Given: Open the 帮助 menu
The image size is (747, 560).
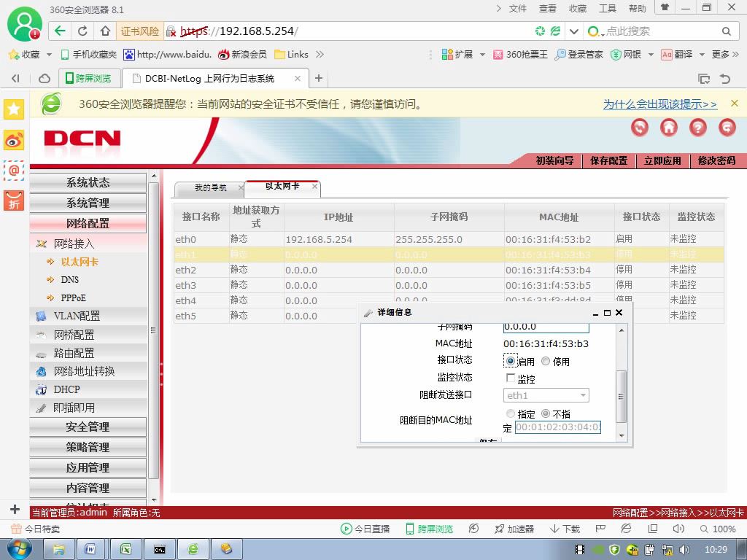Looking at the screenshot, I should 637,8.
